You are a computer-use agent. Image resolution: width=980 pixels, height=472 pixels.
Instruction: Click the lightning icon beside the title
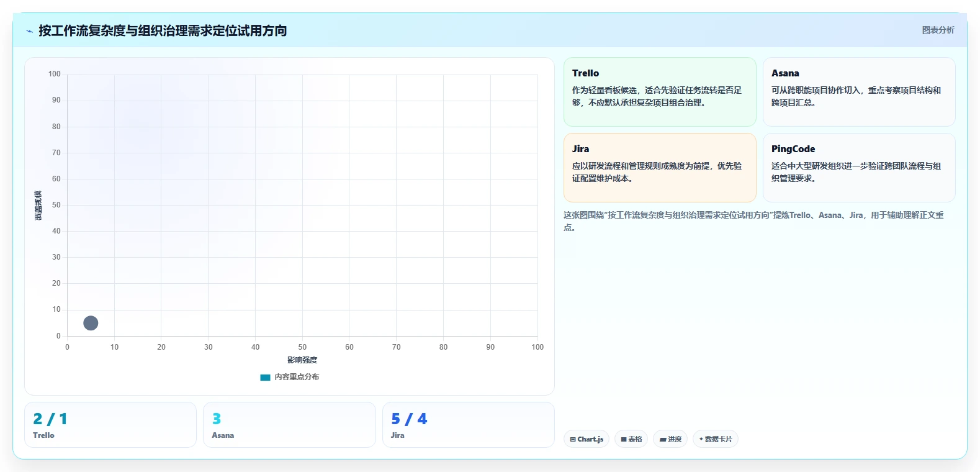[x=29, y=31]
